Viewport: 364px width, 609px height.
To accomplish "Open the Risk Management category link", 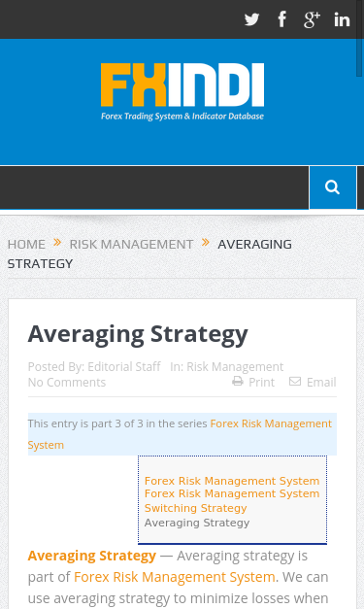I will pyautogui.click(x=235, y=366).
